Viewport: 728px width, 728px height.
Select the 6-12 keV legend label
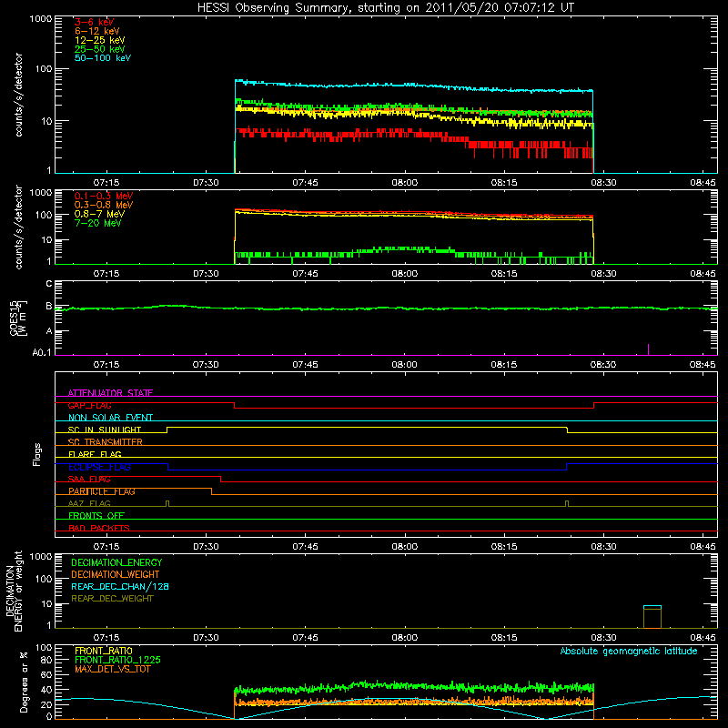click(x=97, y=31)
